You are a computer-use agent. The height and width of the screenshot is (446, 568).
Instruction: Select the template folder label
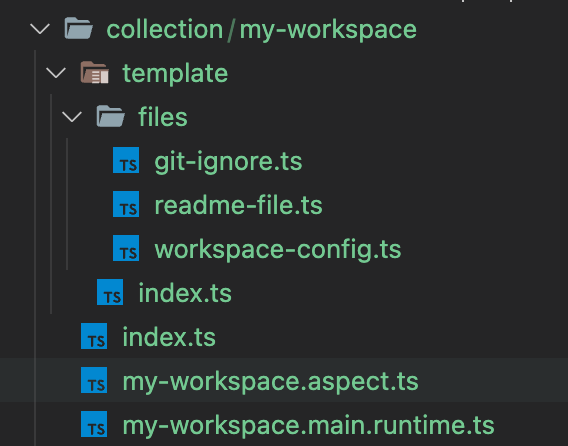175,74
